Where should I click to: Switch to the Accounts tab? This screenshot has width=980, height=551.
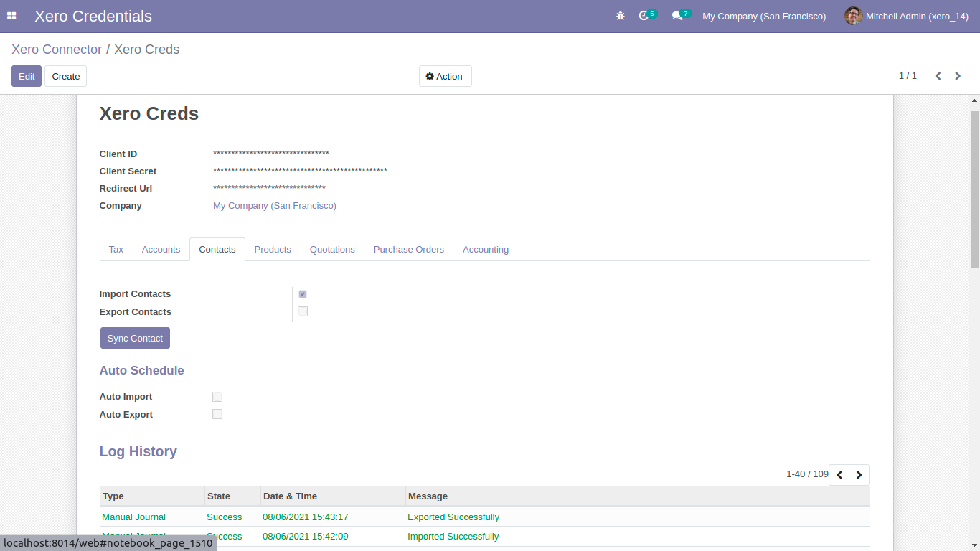click(x=161, y=250)
